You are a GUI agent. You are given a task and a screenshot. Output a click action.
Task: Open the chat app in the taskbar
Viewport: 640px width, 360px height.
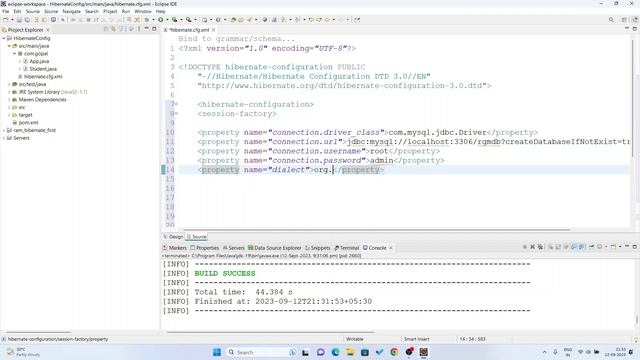click(x=321, y=352)
